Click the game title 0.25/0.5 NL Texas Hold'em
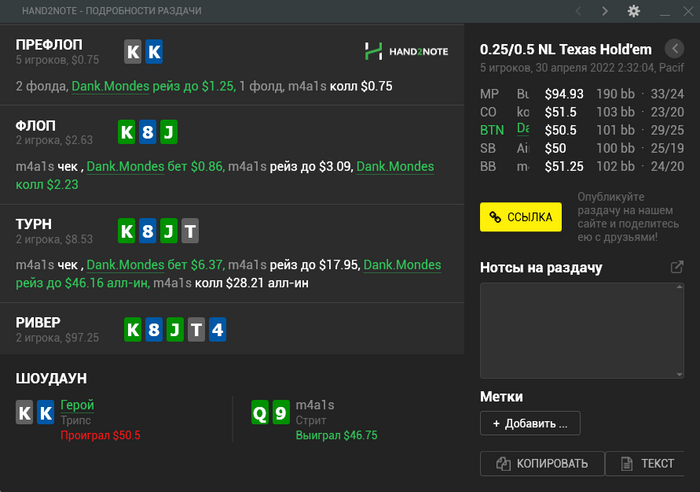The image size is (700, 492). coord(566,49)
